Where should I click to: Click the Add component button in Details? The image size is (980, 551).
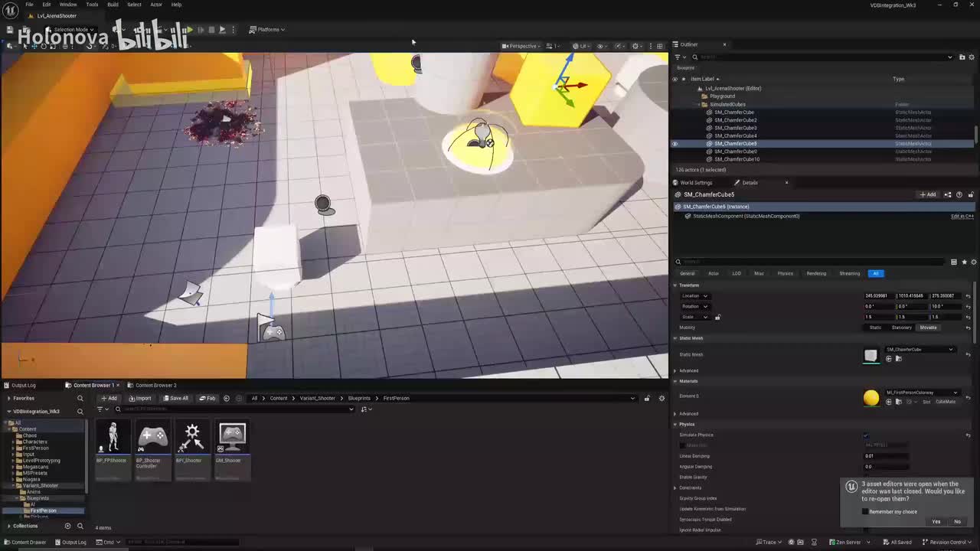pyautogui.click(x=928, y=194)
